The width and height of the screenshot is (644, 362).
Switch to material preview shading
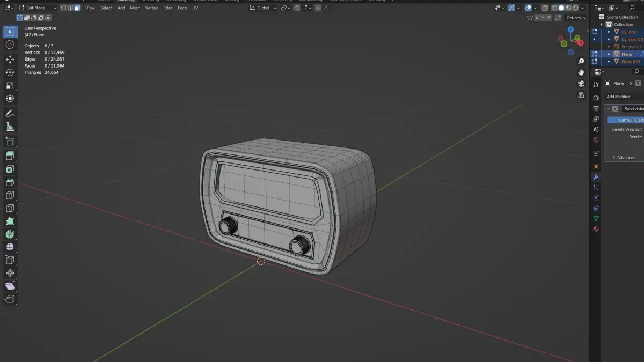tap(569, 8)
